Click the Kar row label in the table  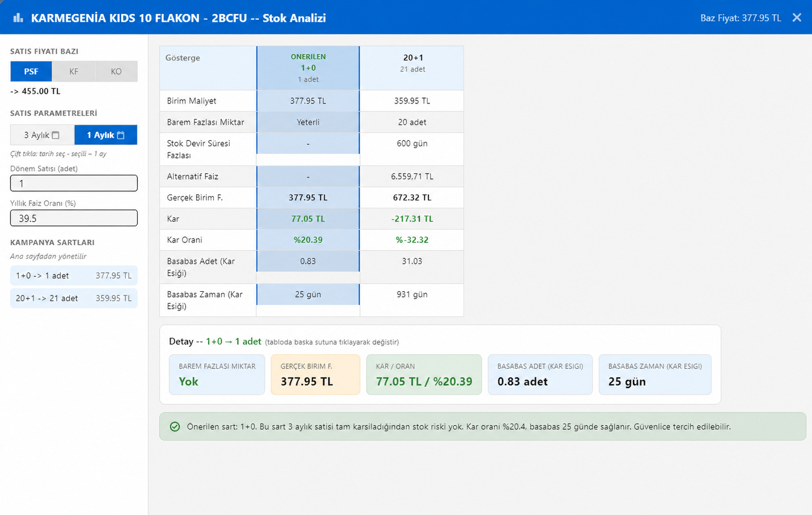tap(173, 219)
